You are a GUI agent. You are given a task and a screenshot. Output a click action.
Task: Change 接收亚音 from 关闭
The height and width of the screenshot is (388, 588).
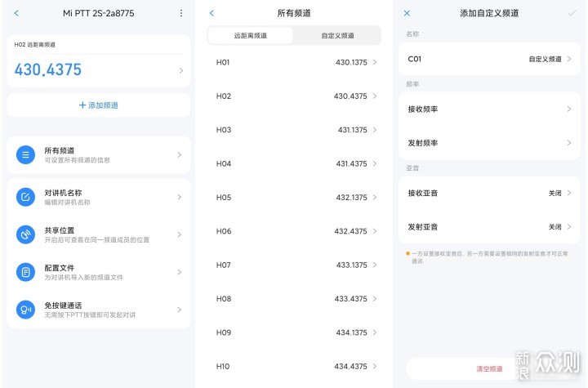point(489,194)
